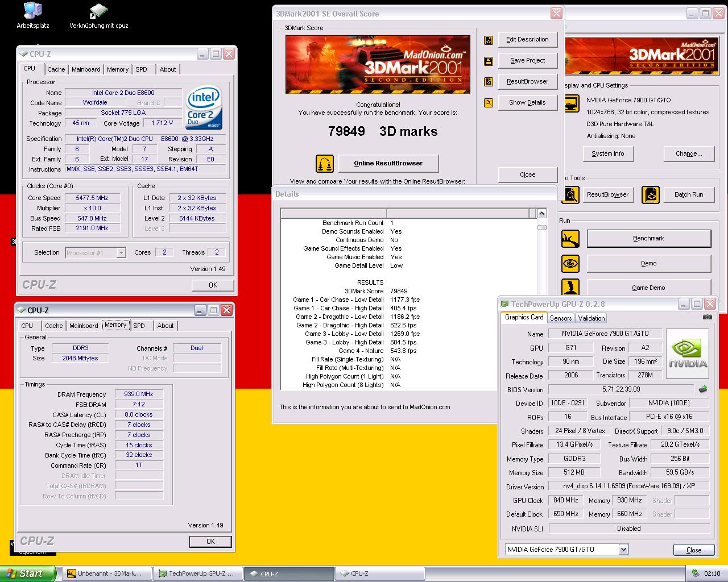Image resolution: width=728 pixels, height=582 pixels.
Task: Open SPD tab in top CPU-Z window
Action: click(x=141, y=69)
